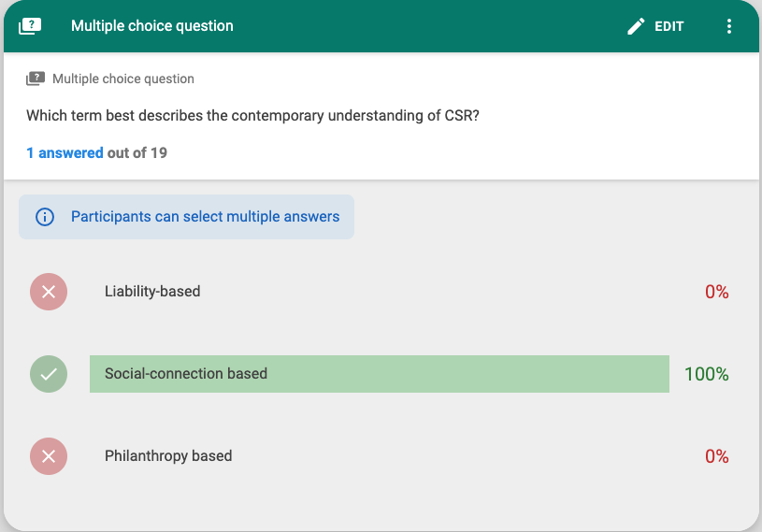
Task: Click the small gray question type icon
Action: (x=36, y=79)
